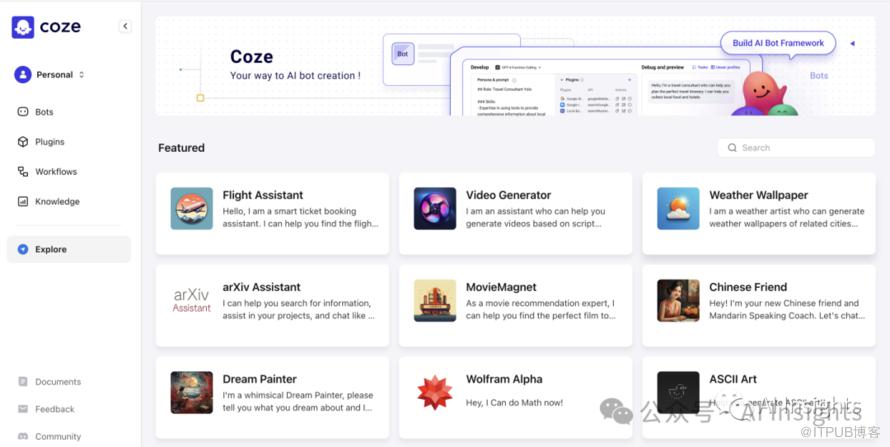Open Feedback link in sidebar
This screenshot has width=890, height=447.
click(x=54, y=409)
